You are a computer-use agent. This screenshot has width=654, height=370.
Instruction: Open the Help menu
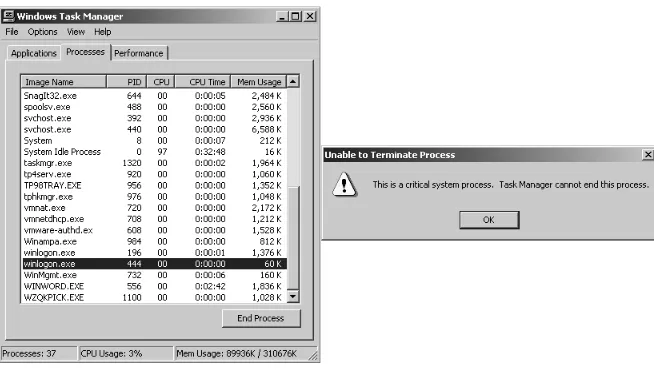point(103,32)
